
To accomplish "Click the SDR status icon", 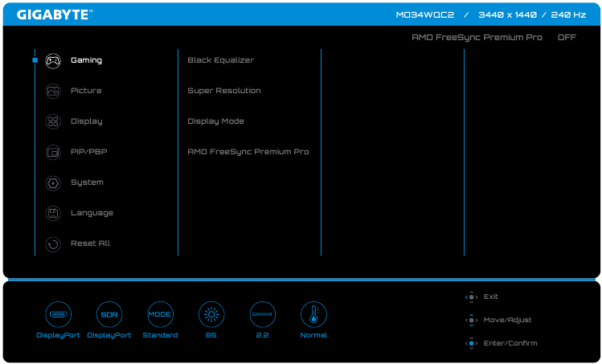I will click(109, 314).
